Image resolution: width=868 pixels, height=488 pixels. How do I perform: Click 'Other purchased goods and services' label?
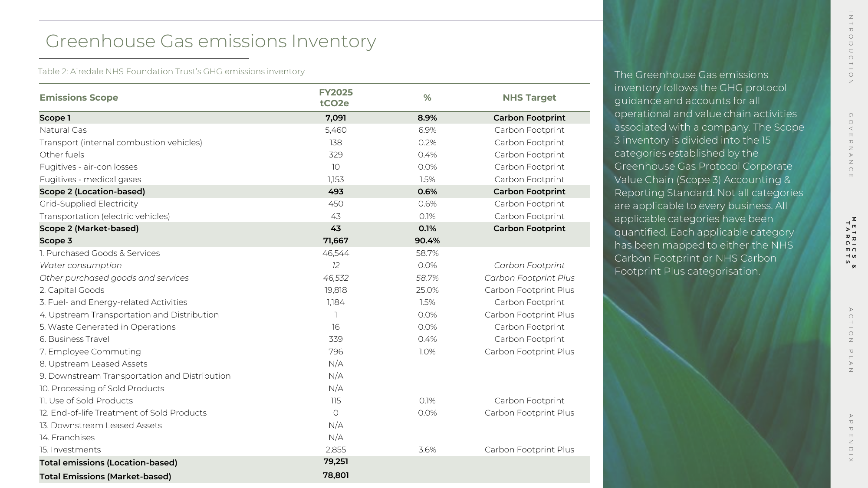[x=114, y=278]
